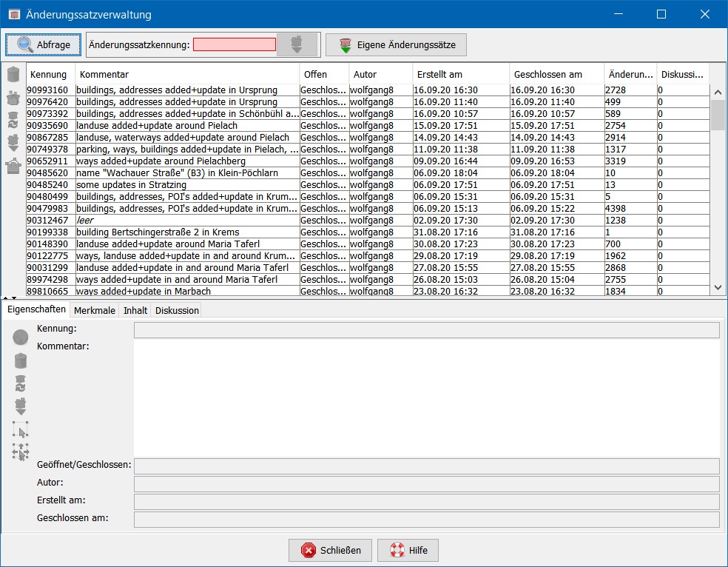This screenshot has height=567, width=728.
Task: Click the refresh icon in the Eigenschaften panel
Action: (21, 383)
